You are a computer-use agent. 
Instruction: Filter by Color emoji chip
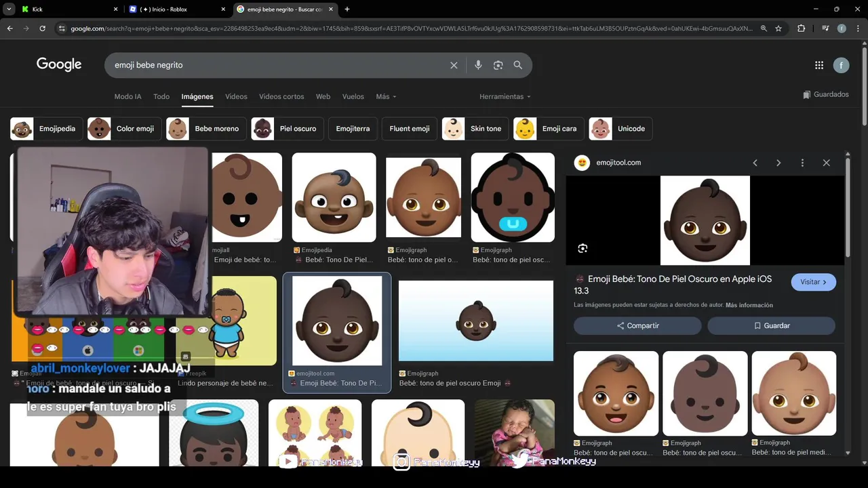pos(124,129)
